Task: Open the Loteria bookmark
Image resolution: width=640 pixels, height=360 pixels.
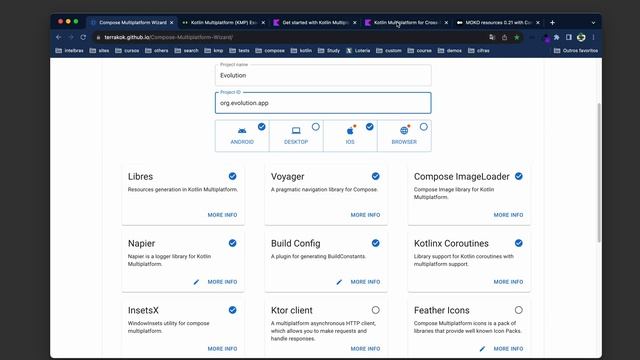Action: pyautogui.click(x=358, y=51)
